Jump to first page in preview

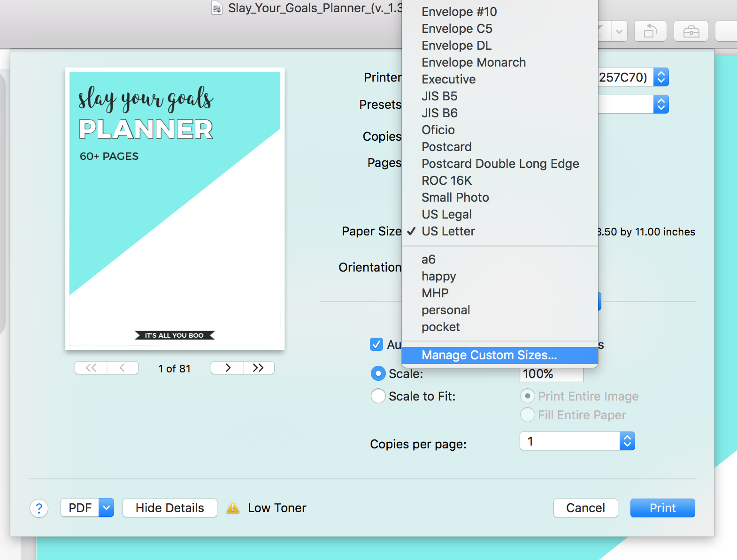(91, 368)
